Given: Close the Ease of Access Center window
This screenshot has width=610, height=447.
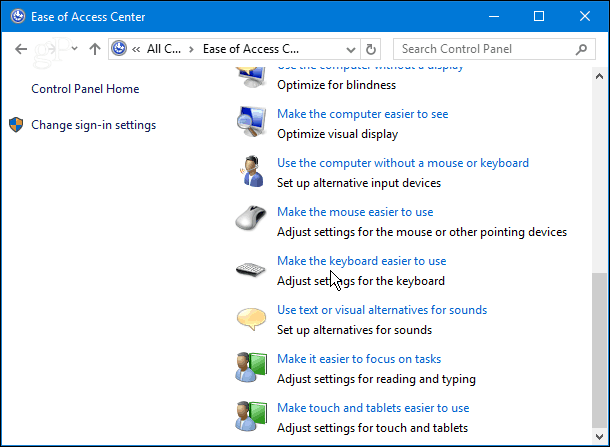Looking at the screenshot, I should pos(585,16).
